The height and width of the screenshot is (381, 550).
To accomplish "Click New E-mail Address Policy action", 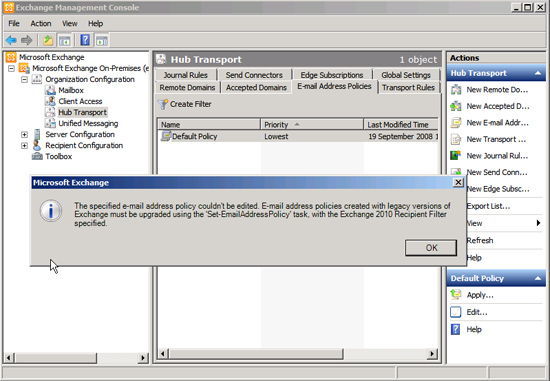I will (x=497, y=123).
